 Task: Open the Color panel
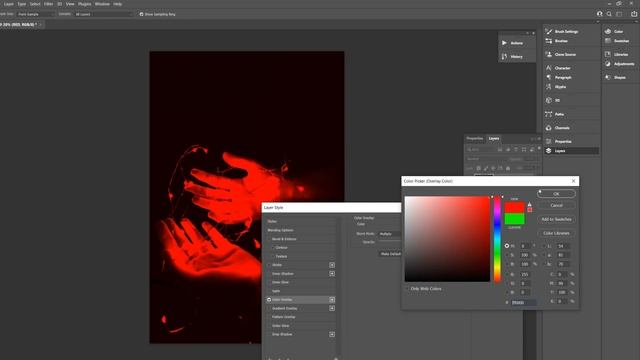click(614, 31)
